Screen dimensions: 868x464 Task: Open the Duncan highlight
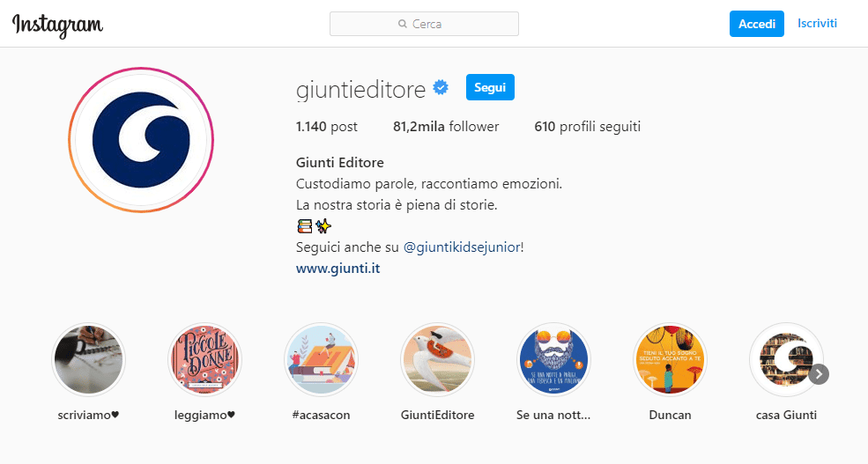coord(670,360)
